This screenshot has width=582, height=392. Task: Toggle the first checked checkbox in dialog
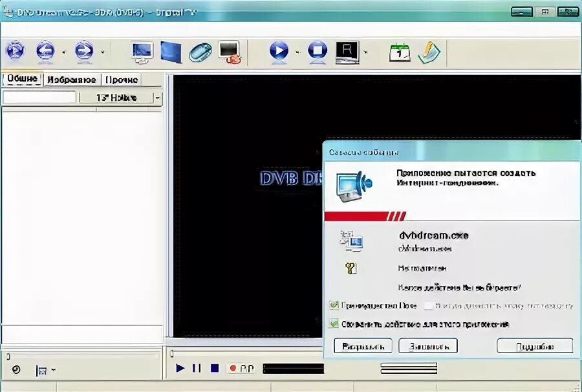(334, 305)
